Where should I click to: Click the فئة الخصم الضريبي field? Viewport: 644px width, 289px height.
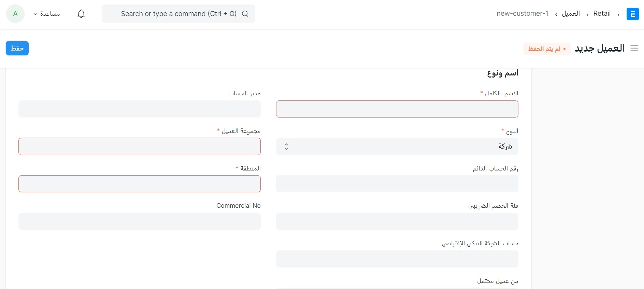click(x=397, y=221)
